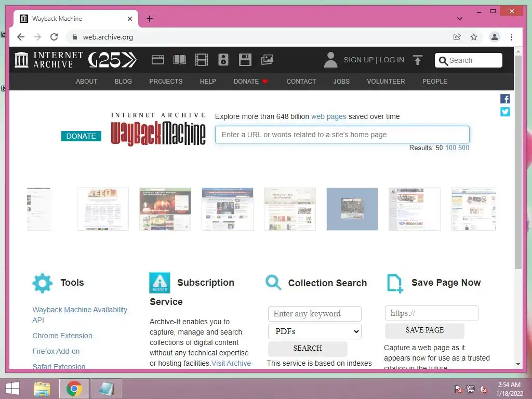
Task: Click the Chrome taskbar icon
Action: (x=74, y=389)
